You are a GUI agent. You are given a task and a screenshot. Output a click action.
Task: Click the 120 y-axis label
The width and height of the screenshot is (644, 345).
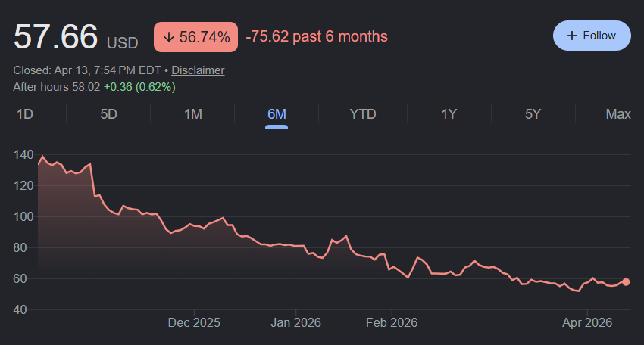click(23, 186)
